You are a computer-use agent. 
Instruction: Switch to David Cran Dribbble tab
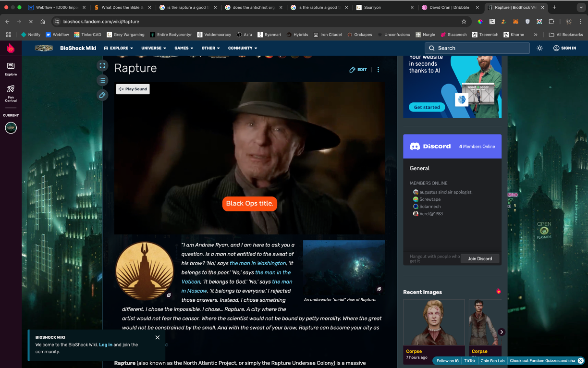[x=450, y=7]
